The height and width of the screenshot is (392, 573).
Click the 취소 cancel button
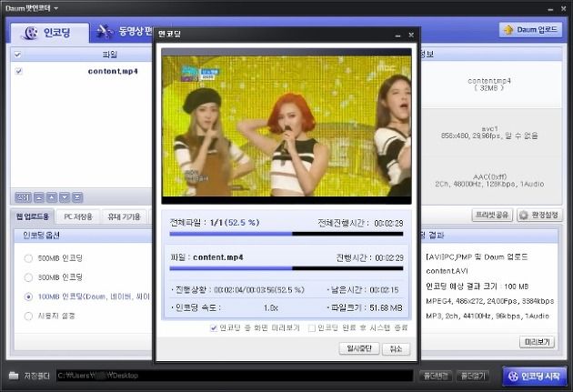point(396,349)
